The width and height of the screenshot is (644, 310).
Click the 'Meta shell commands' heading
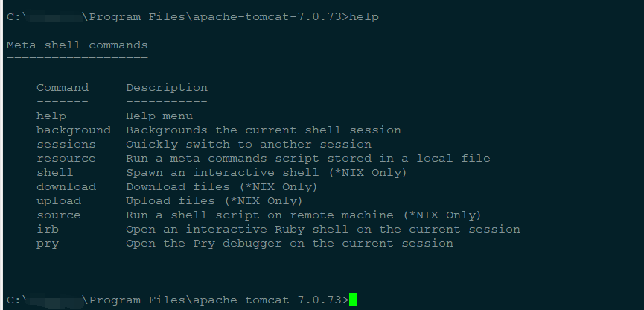[77, 45]
